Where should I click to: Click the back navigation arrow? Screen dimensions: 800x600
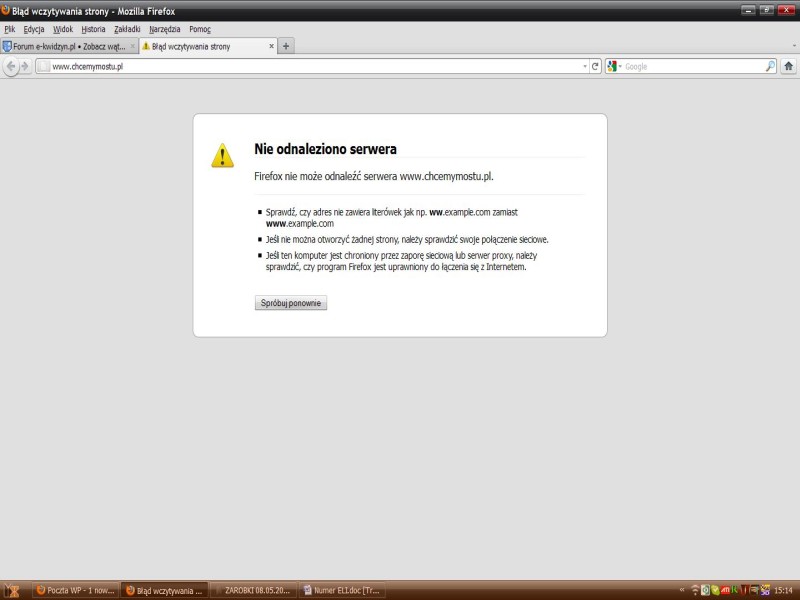[11, 66]
